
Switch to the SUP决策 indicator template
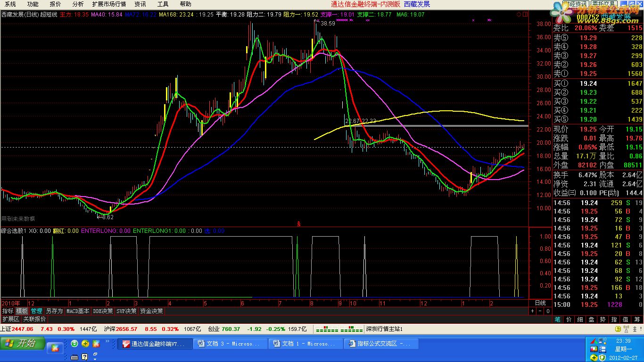126,311
